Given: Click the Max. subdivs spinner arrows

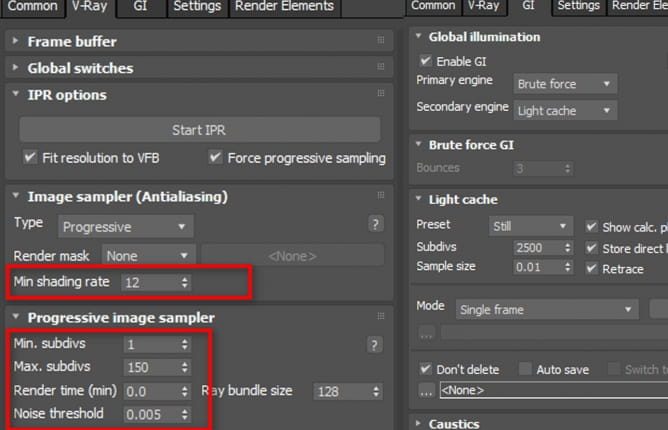Looking at the screenshot, I should pyautogui.click(x=184, y=366).
